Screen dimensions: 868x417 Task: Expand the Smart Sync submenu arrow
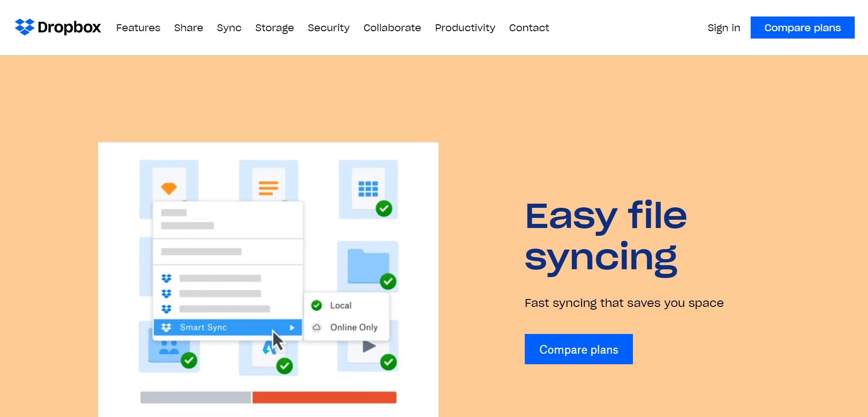click(292, 328)
